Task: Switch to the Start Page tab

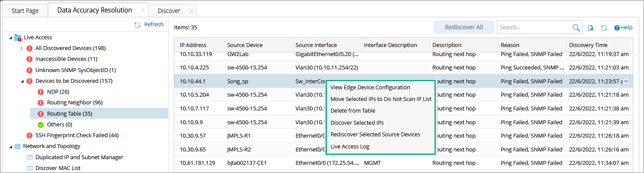Action: coord(25,11)
